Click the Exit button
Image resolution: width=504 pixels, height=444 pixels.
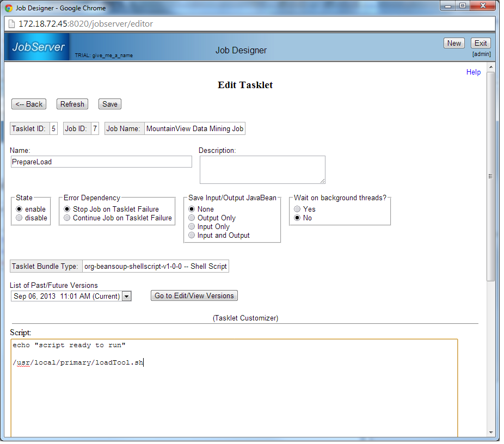[x=481, y=44]
